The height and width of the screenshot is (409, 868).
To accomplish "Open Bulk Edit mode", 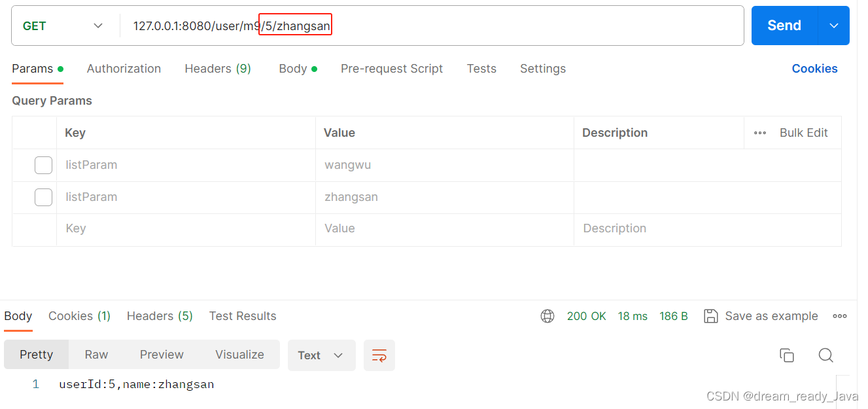I will click(803, 133).
